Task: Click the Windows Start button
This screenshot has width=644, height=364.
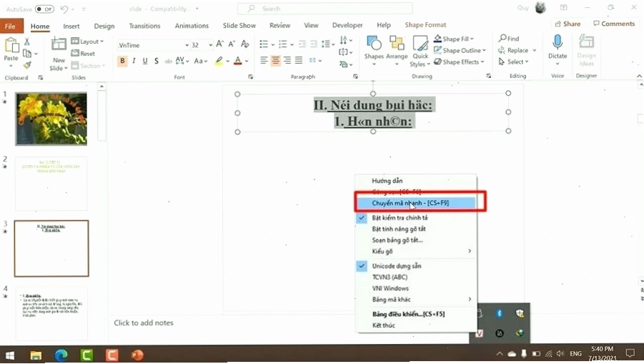Action: coord(10,355)
